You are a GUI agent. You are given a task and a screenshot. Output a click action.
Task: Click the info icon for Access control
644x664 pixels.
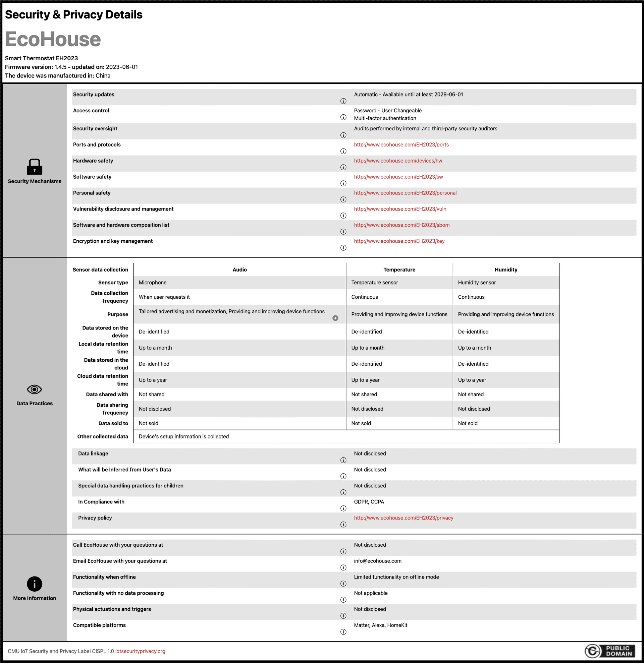343,117
